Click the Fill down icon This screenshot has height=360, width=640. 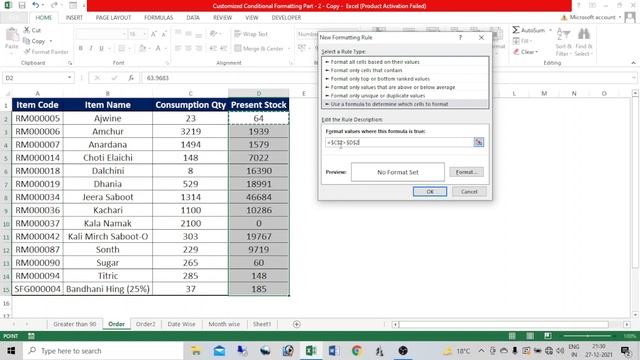pos(516,41)
